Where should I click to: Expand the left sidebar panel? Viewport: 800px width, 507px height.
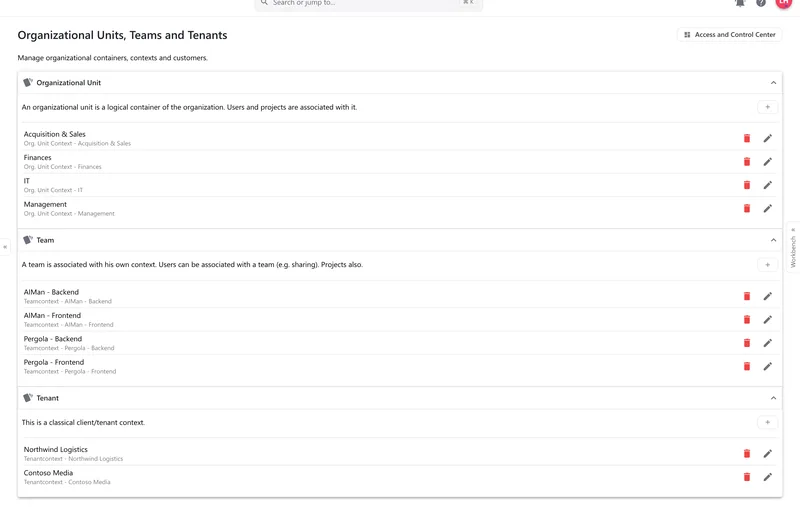click(x=5, y=247)
